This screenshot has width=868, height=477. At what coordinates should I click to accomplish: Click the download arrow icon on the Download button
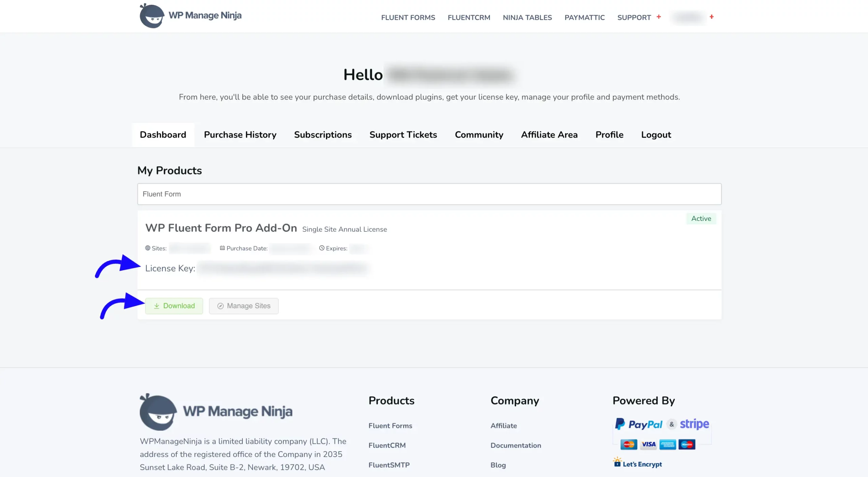157,306
